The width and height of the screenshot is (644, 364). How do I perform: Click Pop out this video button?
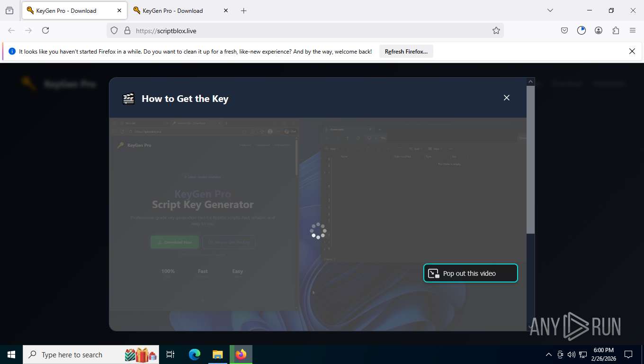(470, 273)
